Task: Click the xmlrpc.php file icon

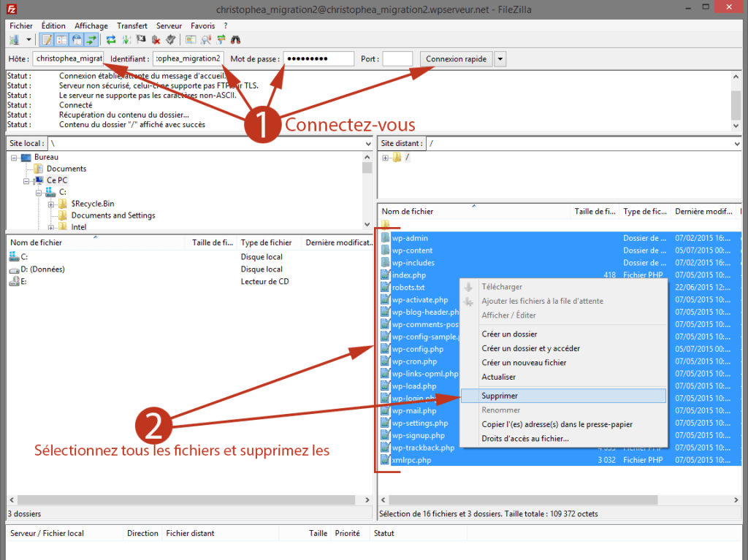Action: tap(386, 460)
